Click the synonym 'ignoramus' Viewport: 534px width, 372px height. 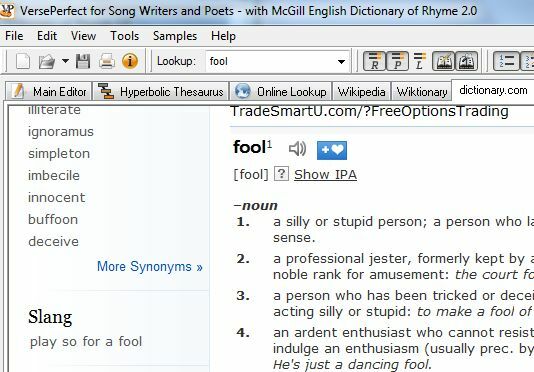click(x=61, y=131)
